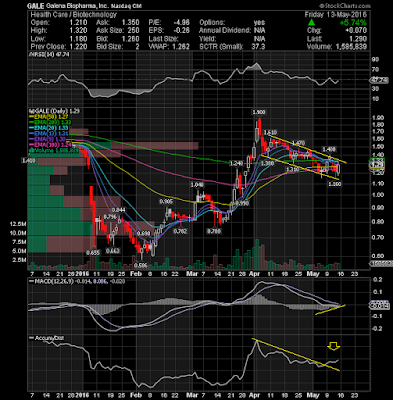393x400 pixels.
Task: Click the purple EMA(9) legend entry
Action: tap(48, 139)
